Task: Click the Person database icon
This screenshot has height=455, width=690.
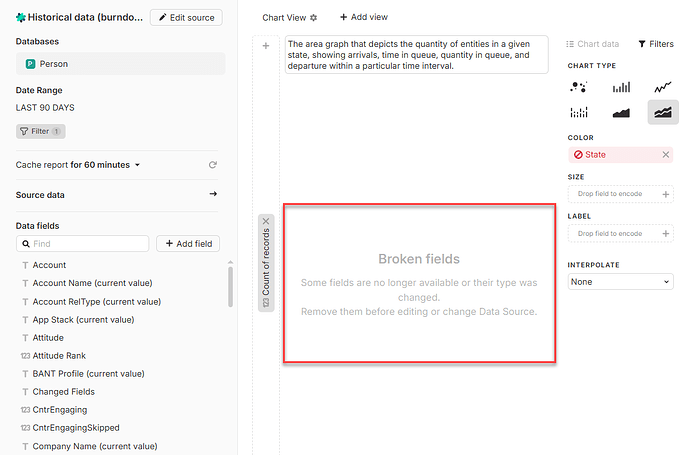Action: click(x=30, y=64)
